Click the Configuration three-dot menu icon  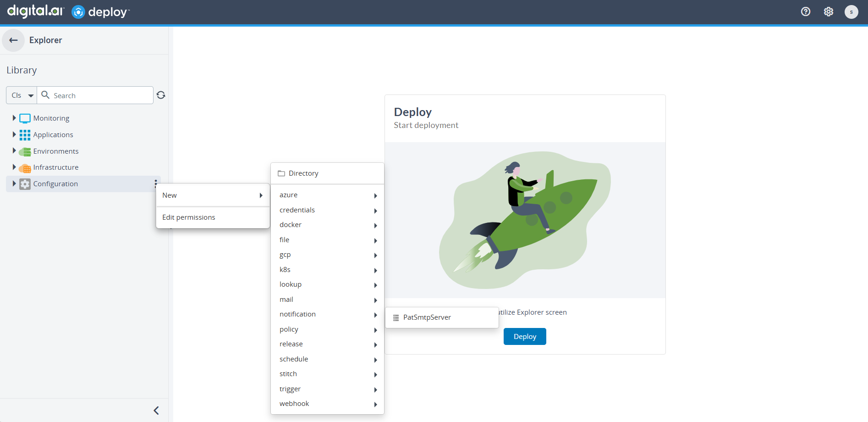pyautogui.click(x=156, y=183)
